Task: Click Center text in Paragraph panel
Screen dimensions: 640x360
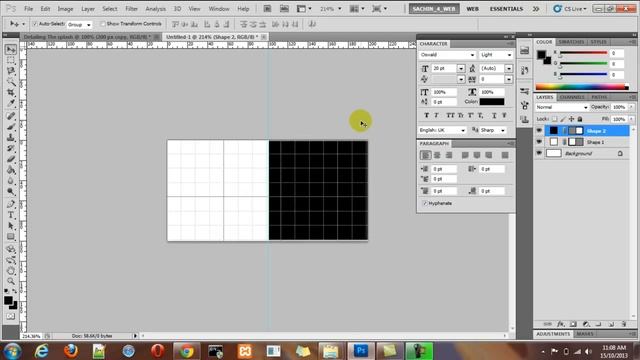Action: click(x=437, y=155)
